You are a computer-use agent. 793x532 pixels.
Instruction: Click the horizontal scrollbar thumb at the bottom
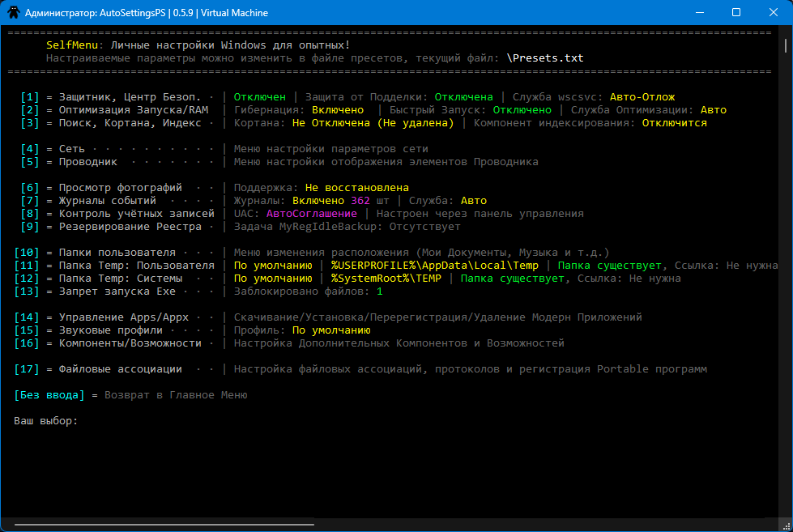click(164, 525)
